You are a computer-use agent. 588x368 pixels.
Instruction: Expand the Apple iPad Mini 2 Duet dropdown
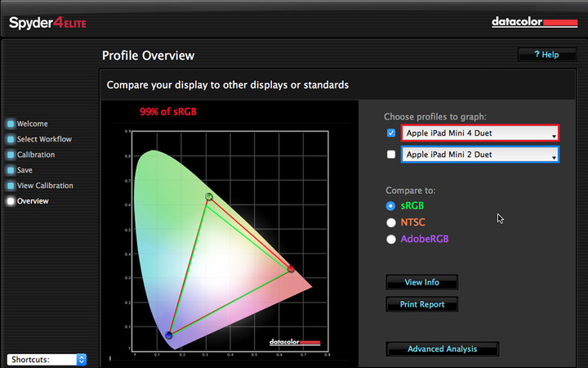tap(479, 155)
